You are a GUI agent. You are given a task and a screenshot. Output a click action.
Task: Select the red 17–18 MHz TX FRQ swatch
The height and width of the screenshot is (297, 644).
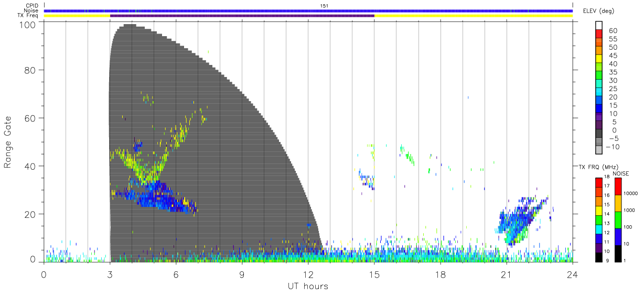tap(599, 182)
